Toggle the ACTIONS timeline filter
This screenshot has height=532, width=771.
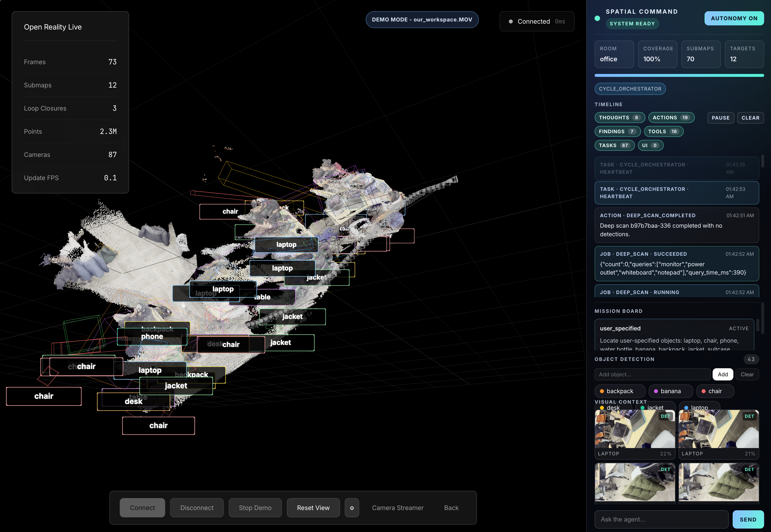click(671, 118)
